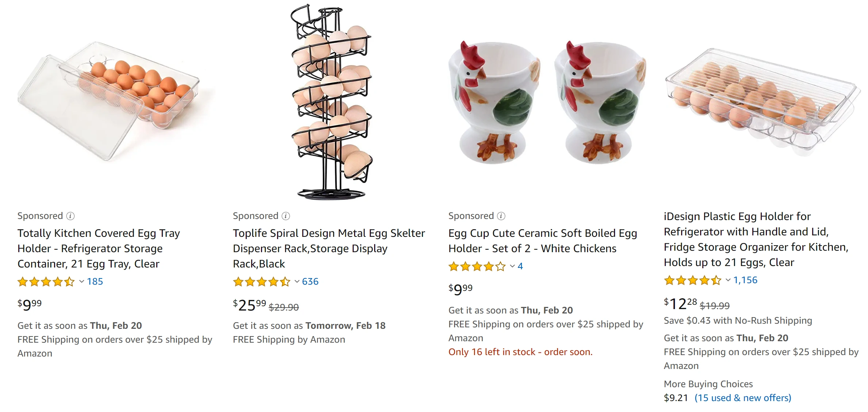Click the star rating of iDesign Egg Holder
Viewport: 868px width, 412px height.
tap(692, 280)
